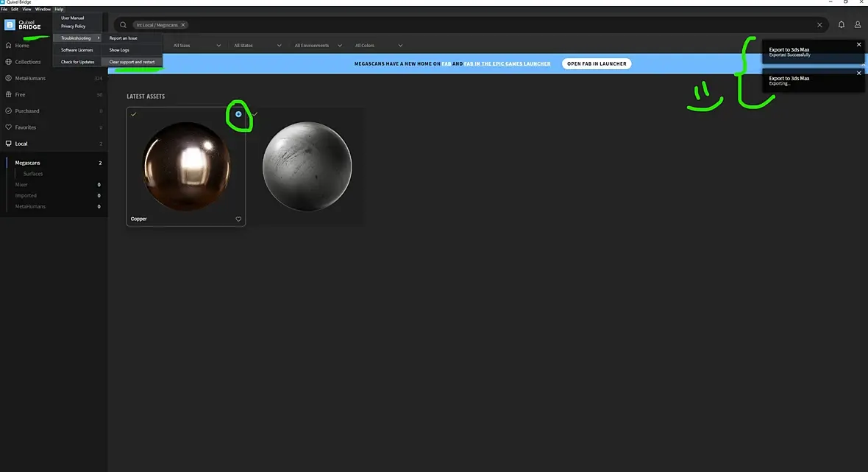The image size is (868, 472).
Task: Open Collections via its globe icon
Action: 8,62
